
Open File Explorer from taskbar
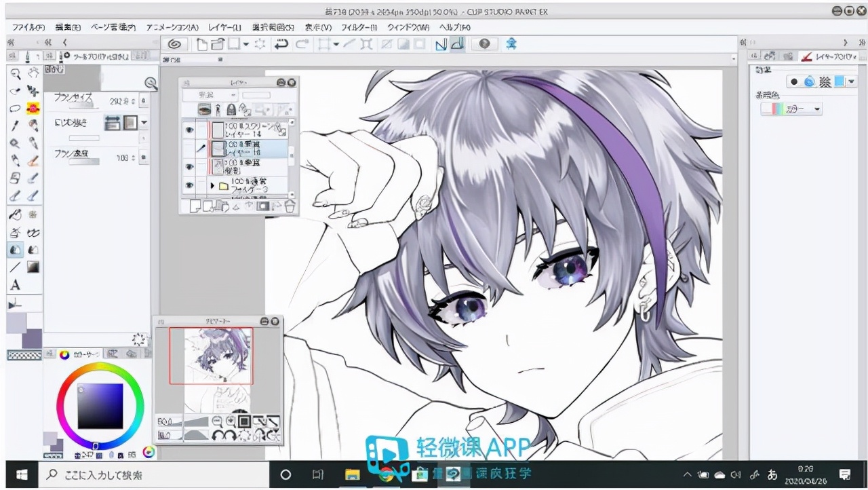(x=351, y=474)
